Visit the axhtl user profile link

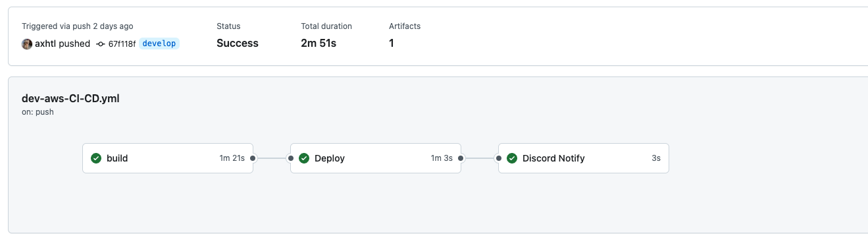click(45, 44)
